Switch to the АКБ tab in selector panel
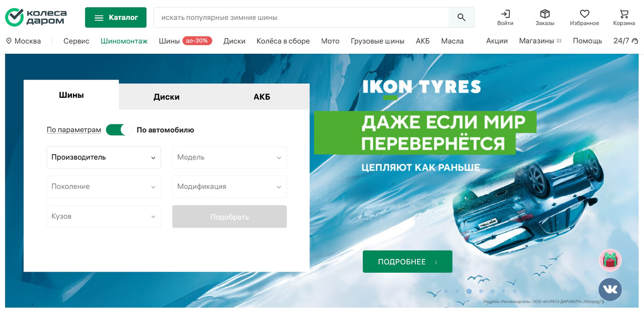This screenshot has width=644, height=313. pyautogui.click(x=262, y=97)
